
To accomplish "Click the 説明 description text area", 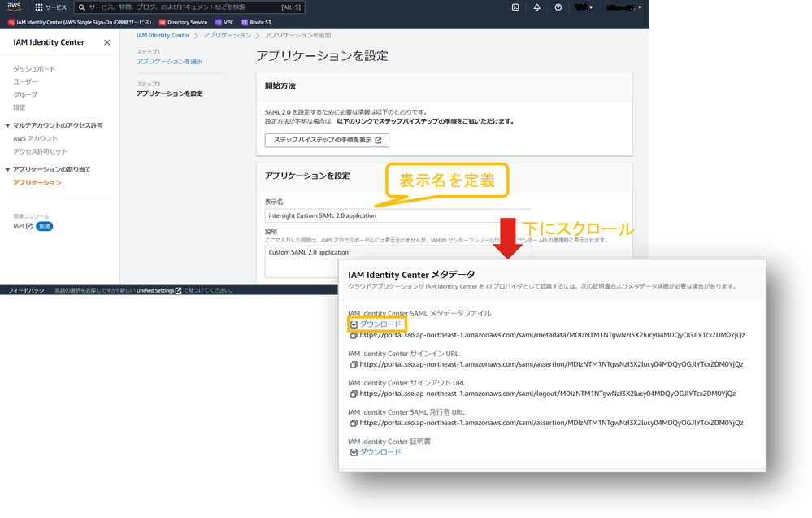I will coord(397,262).
